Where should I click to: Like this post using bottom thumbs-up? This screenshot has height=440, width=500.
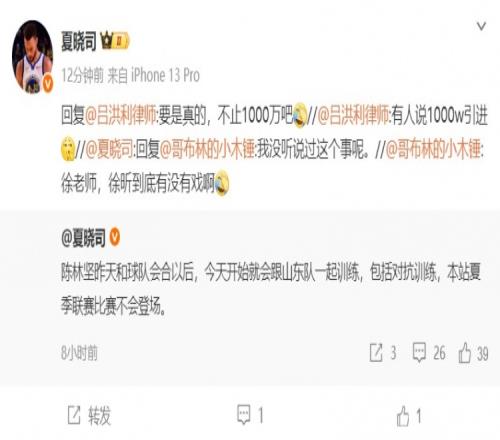coord(409,416)
